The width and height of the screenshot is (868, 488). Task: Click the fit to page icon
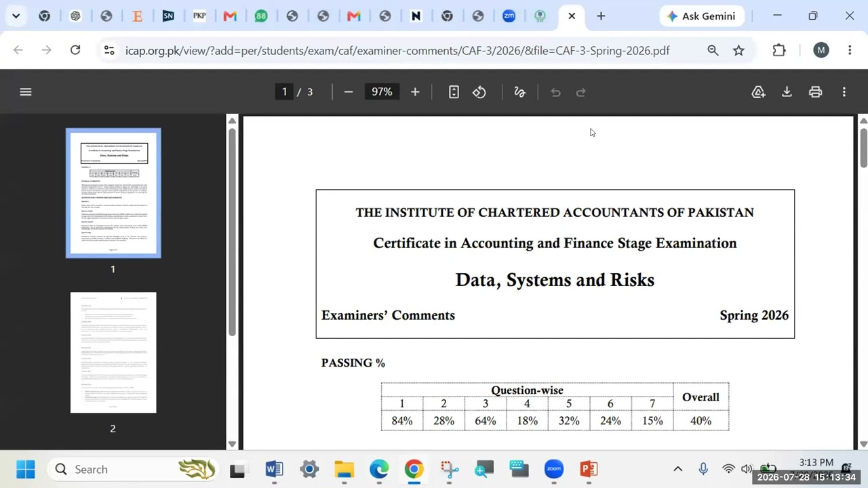(454, 92)
